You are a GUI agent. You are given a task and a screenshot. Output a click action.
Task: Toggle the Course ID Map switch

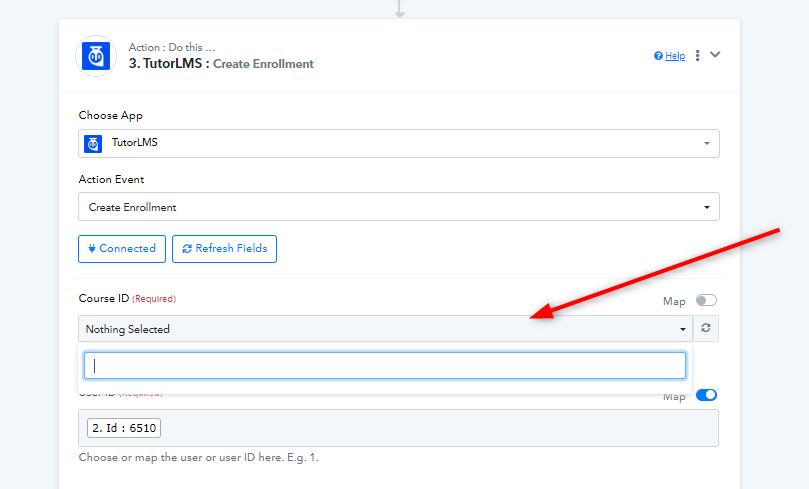tap(706, 300)
